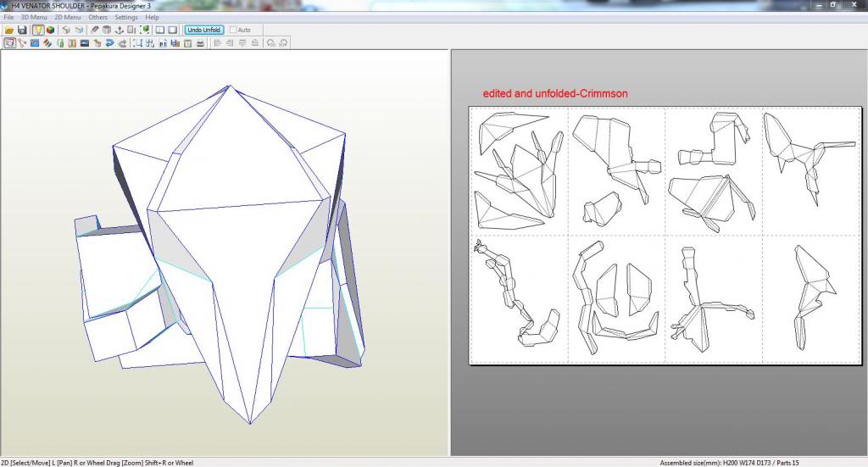Switch to the split two-pane window layout icon
The image size is (868, 467).
pos(160,30)
